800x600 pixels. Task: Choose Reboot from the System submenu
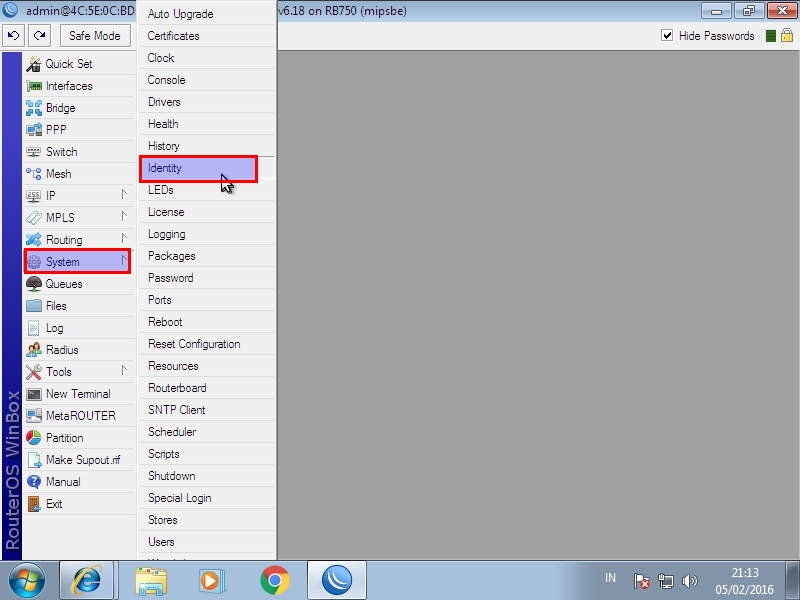(x=207, y=322)
